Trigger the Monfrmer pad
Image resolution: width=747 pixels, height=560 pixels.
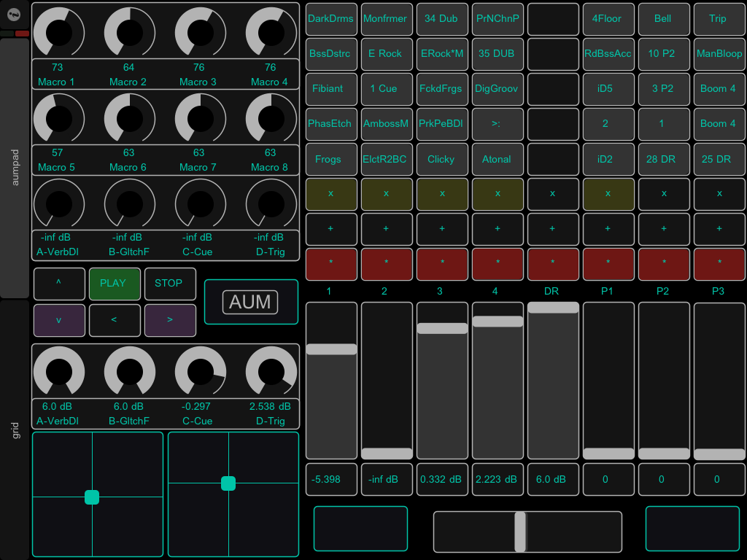(x=387, y=19)
